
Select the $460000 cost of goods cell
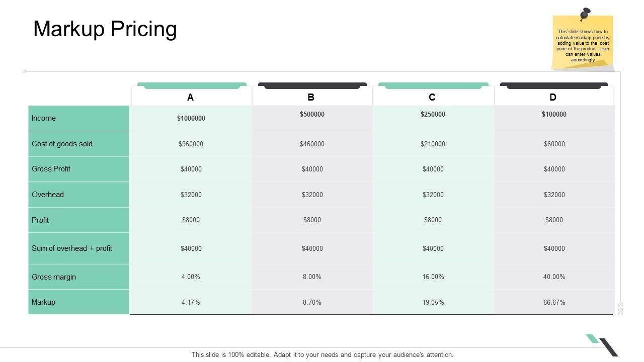312,144
